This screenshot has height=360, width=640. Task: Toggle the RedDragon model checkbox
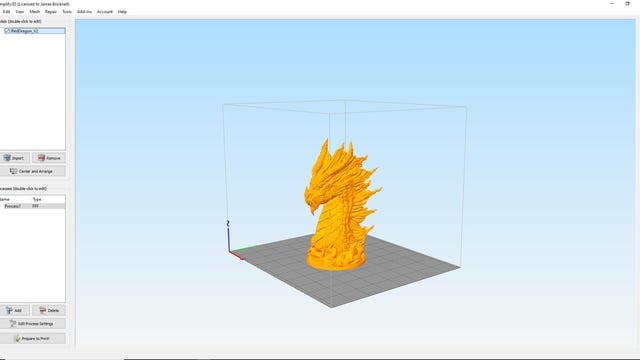pos(7,31)
